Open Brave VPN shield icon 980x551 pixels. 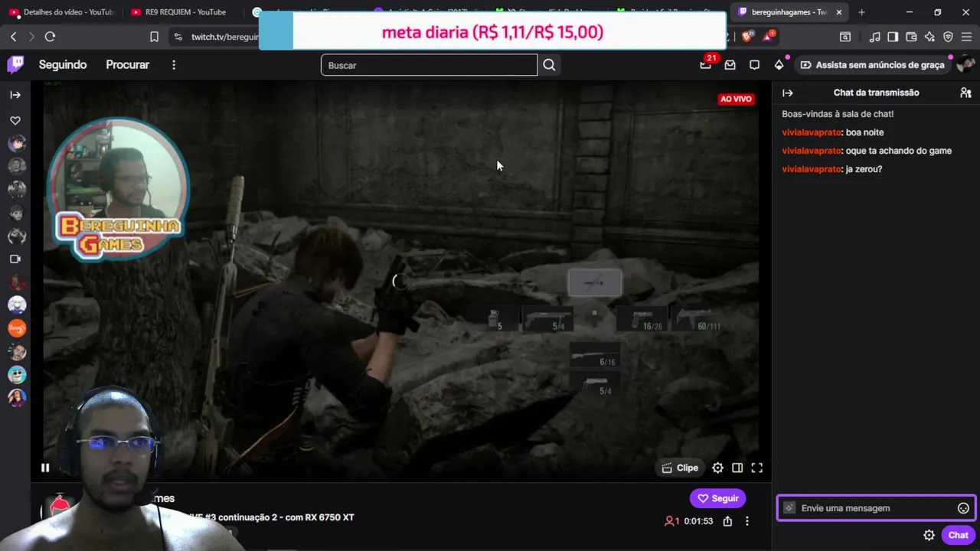click(948, 37)
